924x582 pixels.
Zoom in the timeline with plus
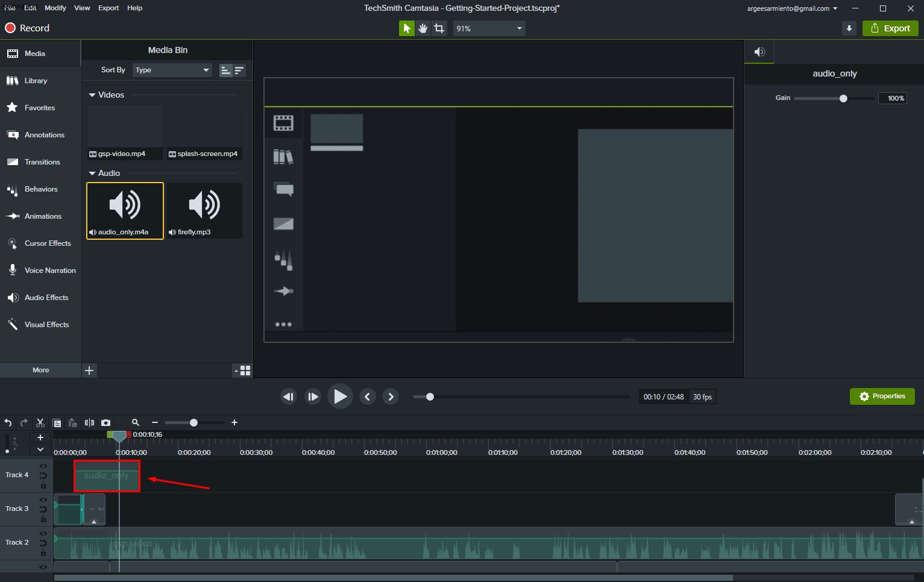(234, 423)
